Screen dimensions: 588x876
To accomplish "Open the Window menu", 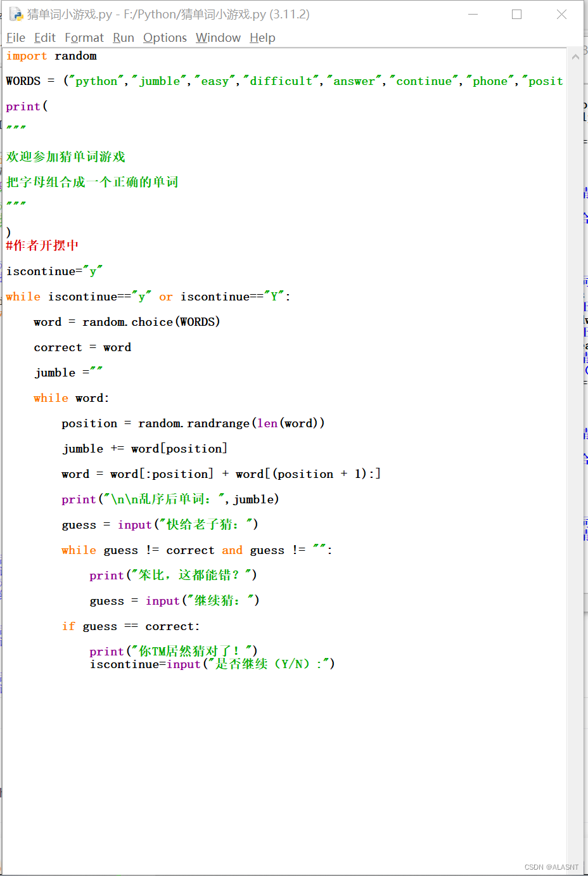I will pos(218,37).
